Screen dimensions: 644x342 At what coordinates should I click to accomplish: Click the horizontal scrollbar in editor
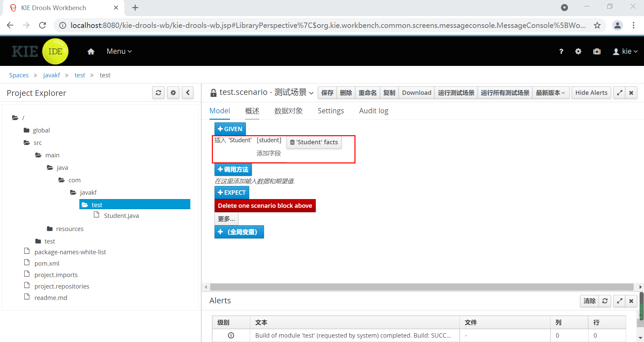(x=422, y=287)
